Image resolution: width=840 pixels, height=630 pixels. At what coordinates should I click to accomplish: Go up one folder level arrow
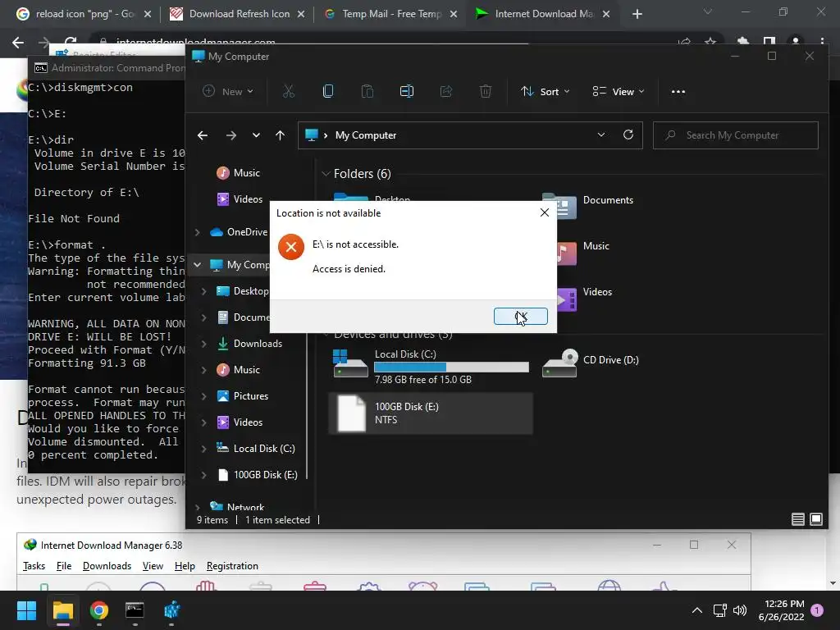pos(281,135)
